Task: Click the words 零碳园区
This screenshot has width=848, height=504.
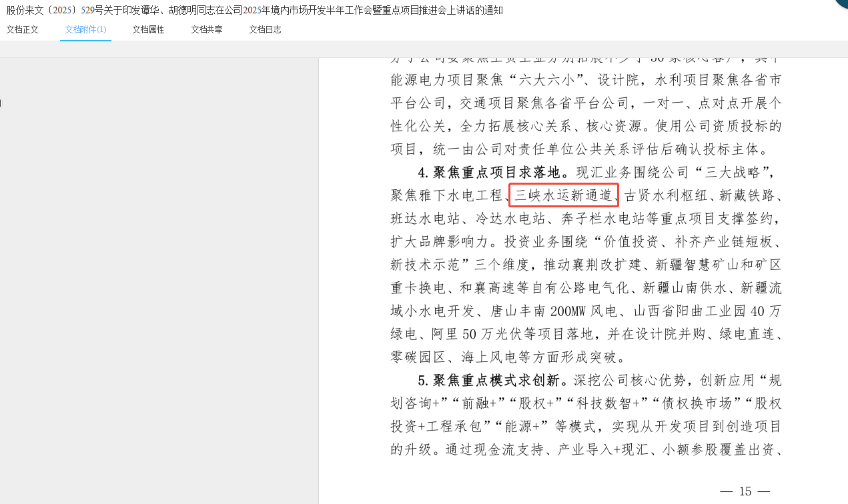Action: tap(418, 357)
